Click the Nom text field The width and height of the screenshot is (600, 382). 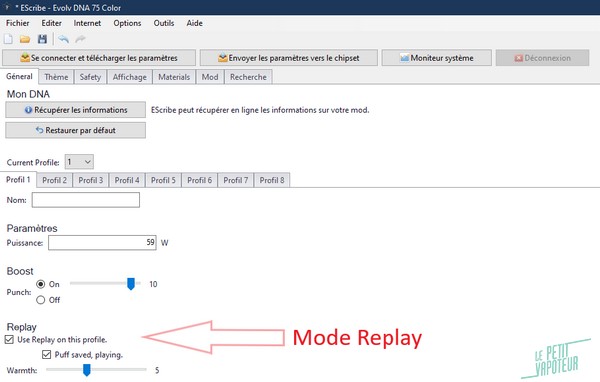tap(86, 200)
